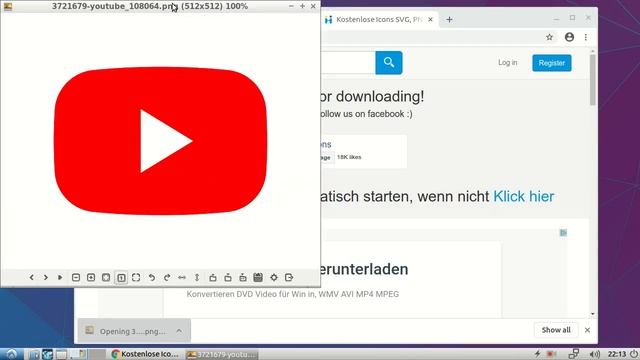Go to previous image in viewer toolbar

(31, 278)
